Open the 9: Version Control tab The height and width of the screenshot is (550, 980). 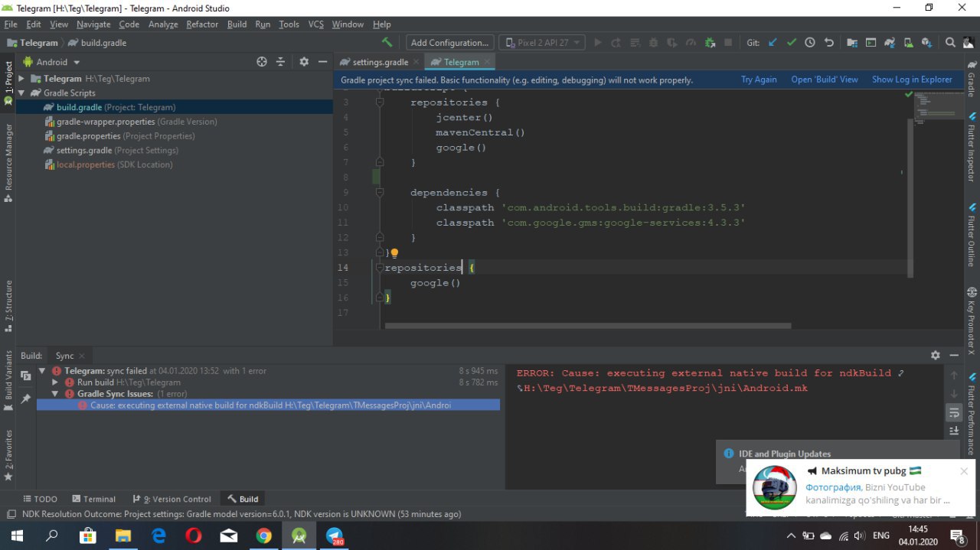[171, 499]
